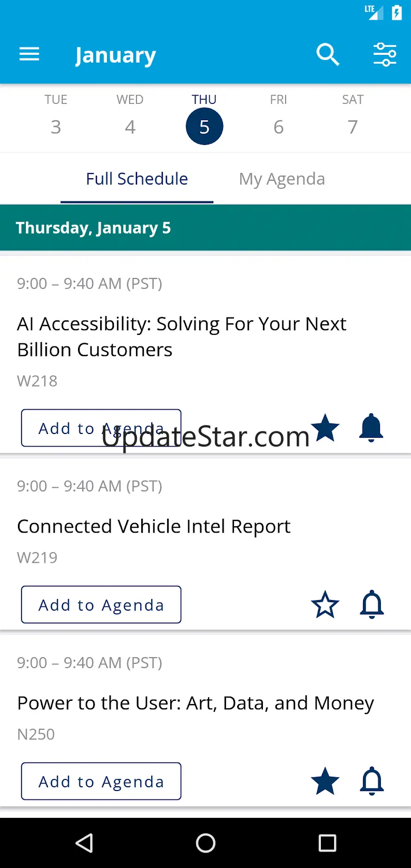Unstar the Power to the User session
This screenshot has width=411, height=868.
pyautogui.click(x=325, y=781)
